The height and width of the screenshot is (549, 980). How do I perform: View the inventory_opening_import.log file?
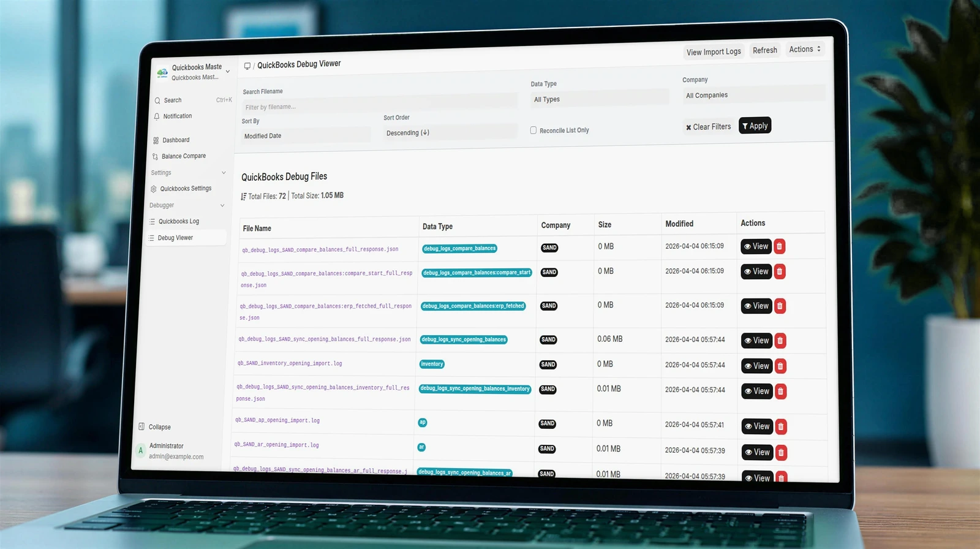coord(757,366)
